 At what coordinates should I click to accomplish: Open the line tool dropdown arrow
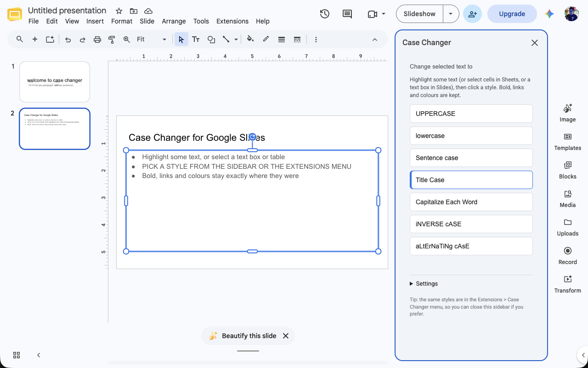click(x=236, y=40)
